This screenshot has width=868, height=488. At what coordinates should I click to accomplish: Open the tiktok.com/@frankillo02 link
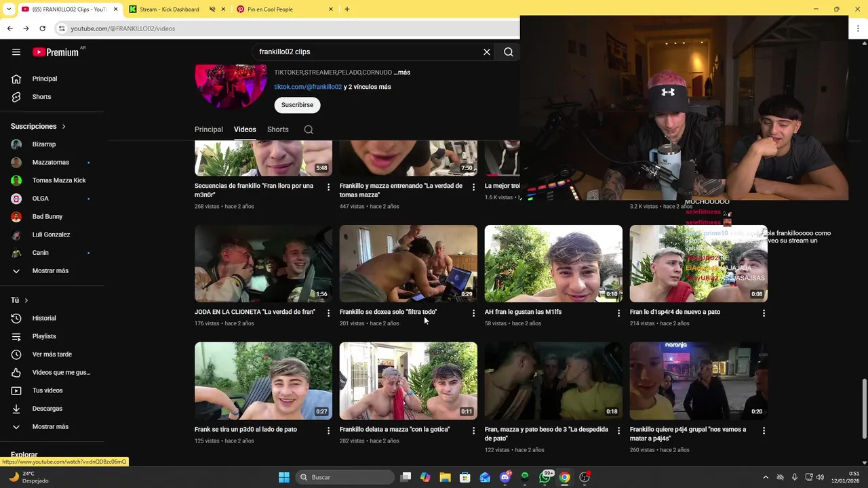point(308,87)
